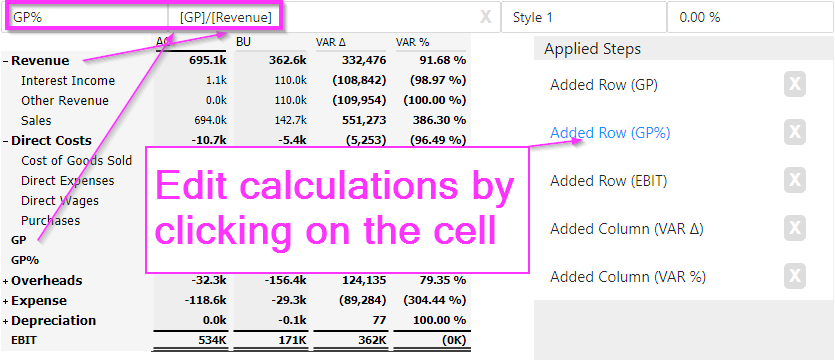Click the (98.97 %) cell
This screenshot has height=361, width=835.
coord(438,81)
